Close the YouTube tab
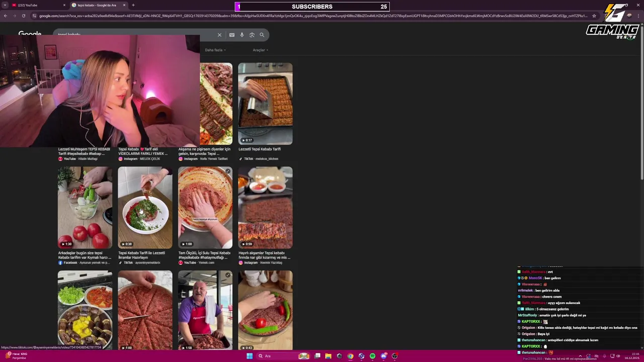 click(64, 5)
